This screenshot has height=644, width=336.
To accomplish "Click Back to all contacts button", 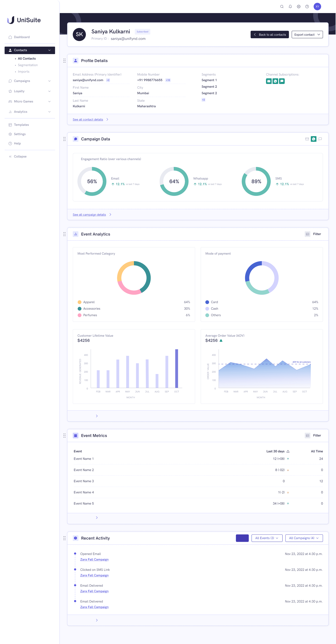I will click(x=269, y=34).
